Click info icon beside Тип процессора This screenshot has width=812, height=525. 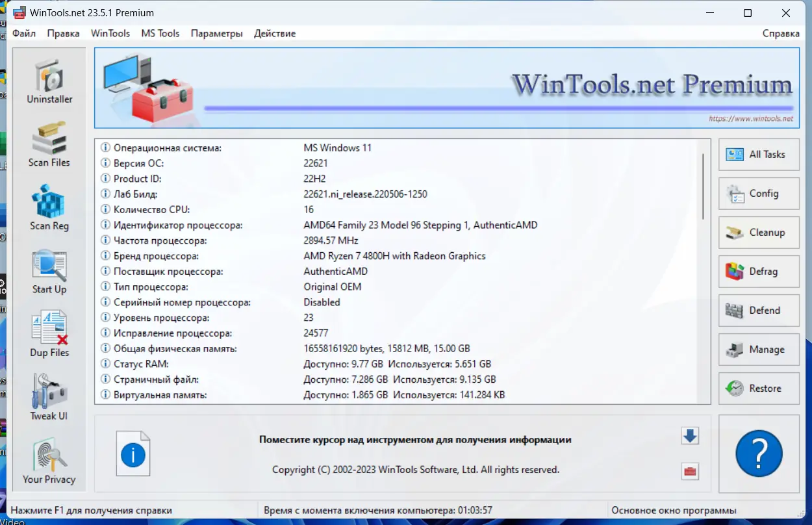point(106,287)
